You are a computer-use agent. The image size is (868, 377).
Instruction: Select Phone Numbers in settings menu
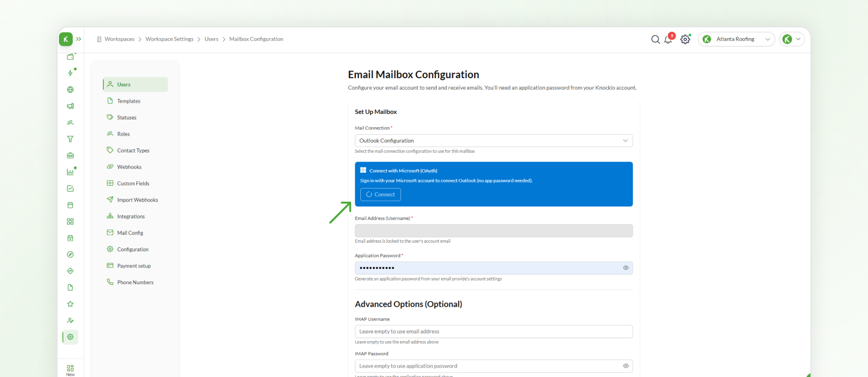click(135, 282)
